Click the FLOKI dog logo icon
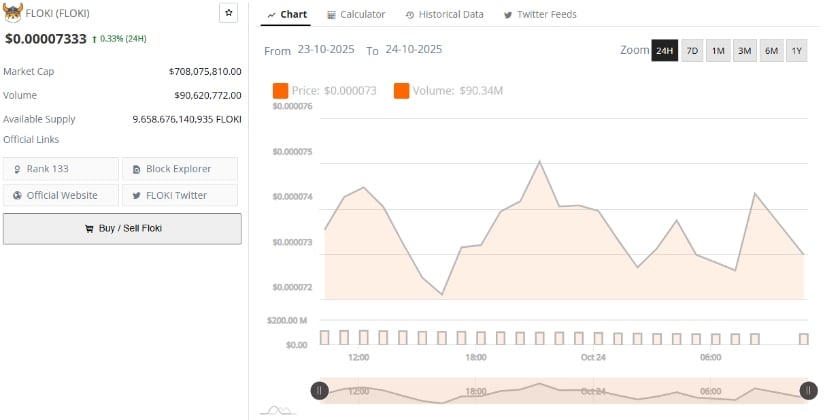Screen dimensions: 825x420 (x=13, y=13)
